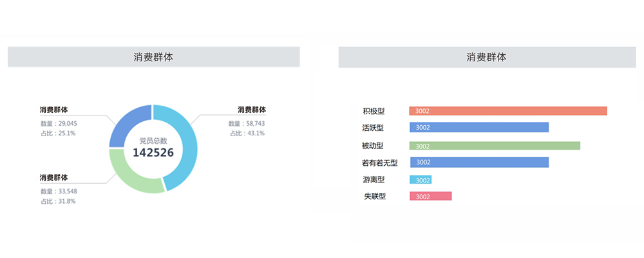Click the pink 失联型 bar
The image size is (644, 258).
click(430, 196)
